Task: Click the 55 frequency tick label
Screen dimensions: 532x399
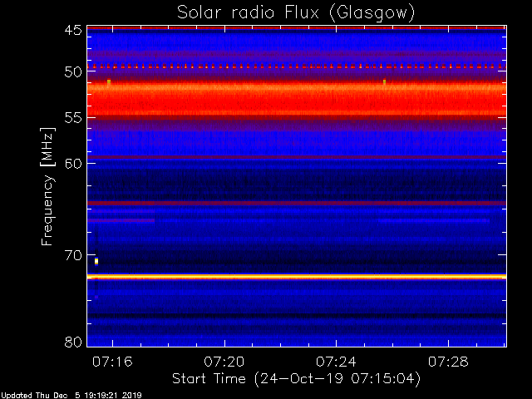Action: click(x=73, y=118)
